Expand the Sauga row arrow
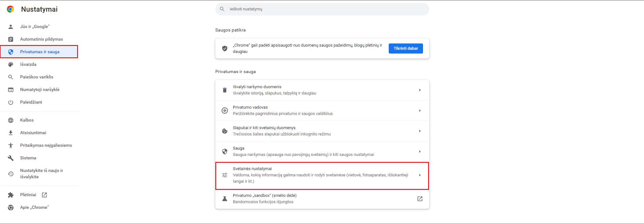This screenshot has height=223, width=644. (420, 152)
